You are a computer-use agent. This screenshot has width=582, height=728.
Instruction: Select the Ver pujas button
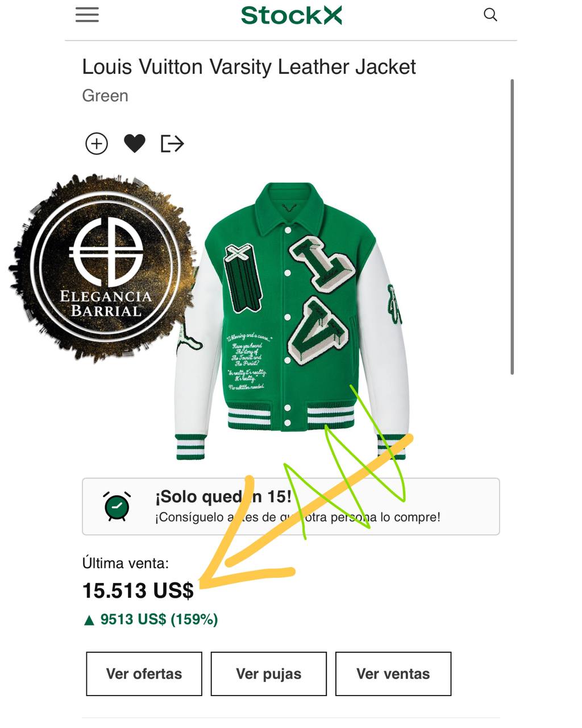[x=269, y=674]
